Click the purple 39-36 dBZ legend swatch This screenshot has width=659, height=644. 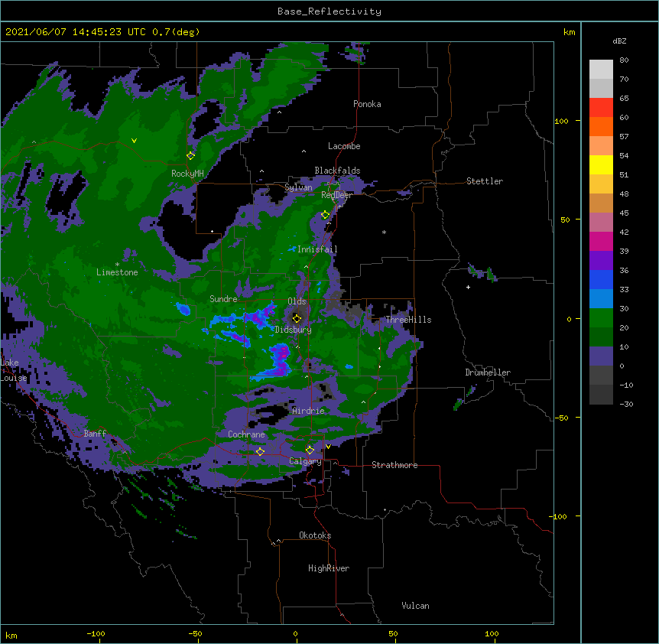click(x=601, y=261)
